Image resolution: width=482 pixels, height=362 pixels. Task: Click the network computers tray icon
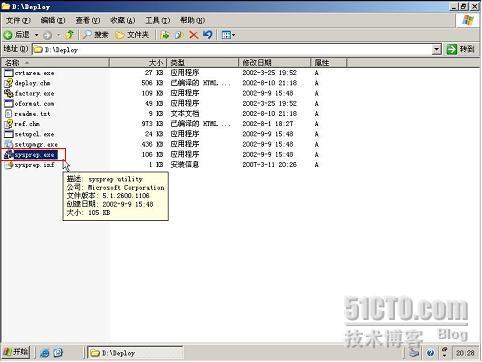[x=414, y=352]
